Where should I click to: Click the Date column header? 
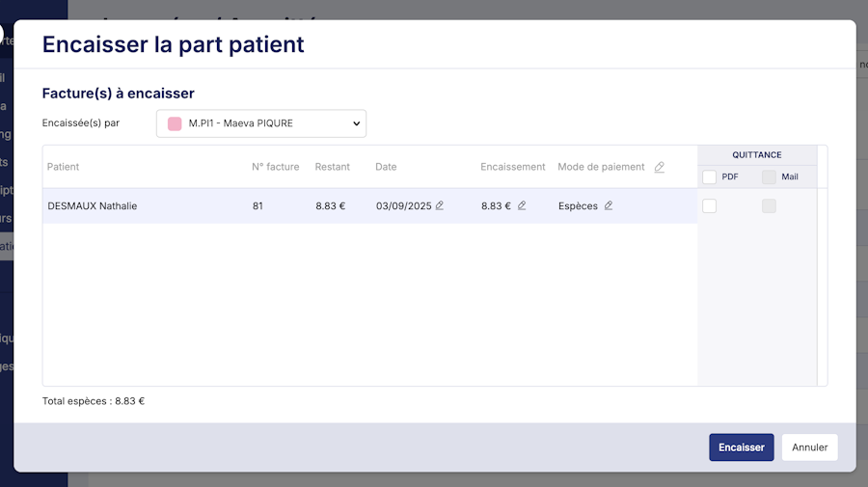386,167
